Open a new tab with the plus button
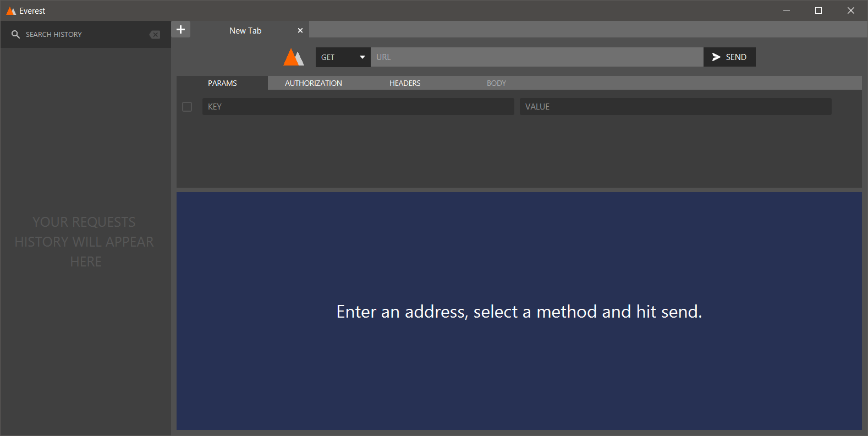The height and width of the screenshot is (436, 868). (x=180, y=30)
